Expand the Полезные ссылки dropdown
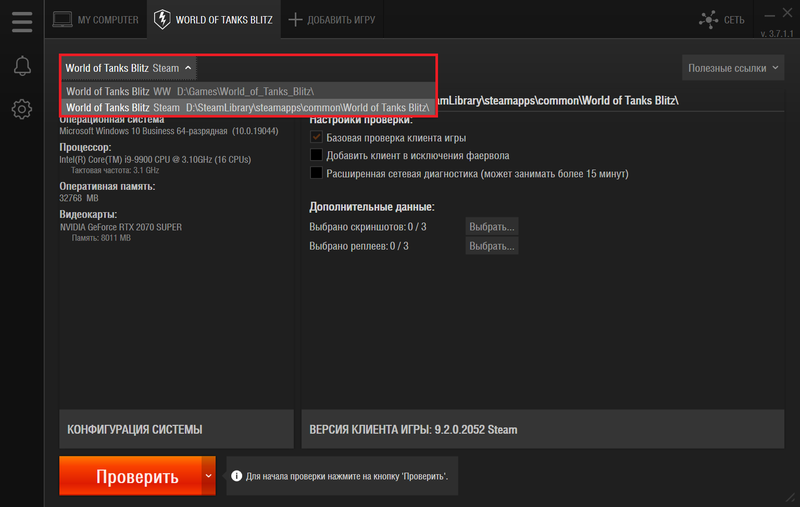800x507 pixels. 732,68
